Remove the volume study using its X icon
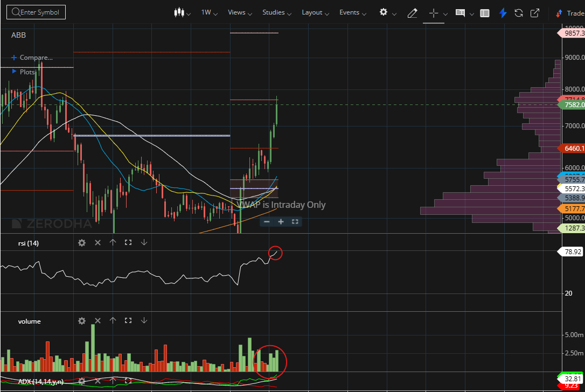585x392 pixels. pyautogui.click(x=97, y=320)
